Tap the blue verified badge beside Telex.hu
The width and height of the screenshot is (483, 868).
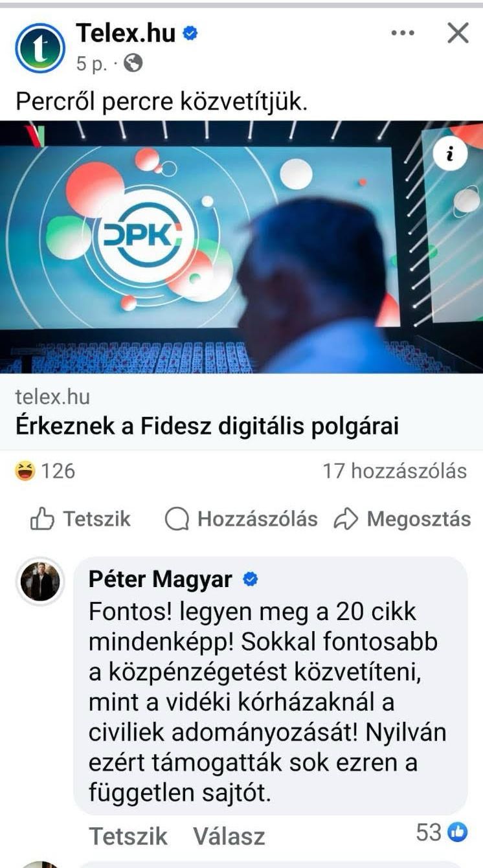click(x=190, y=33)
